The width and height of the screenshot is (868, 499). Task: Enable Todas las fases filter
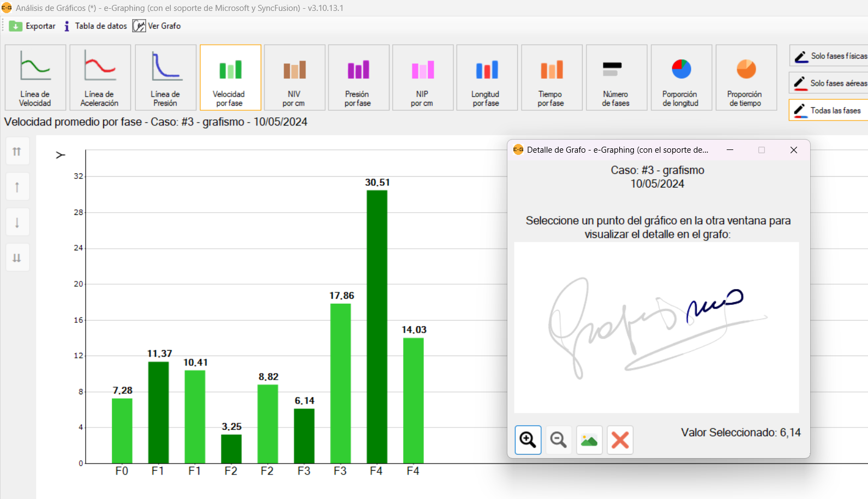tap(828, 110)
